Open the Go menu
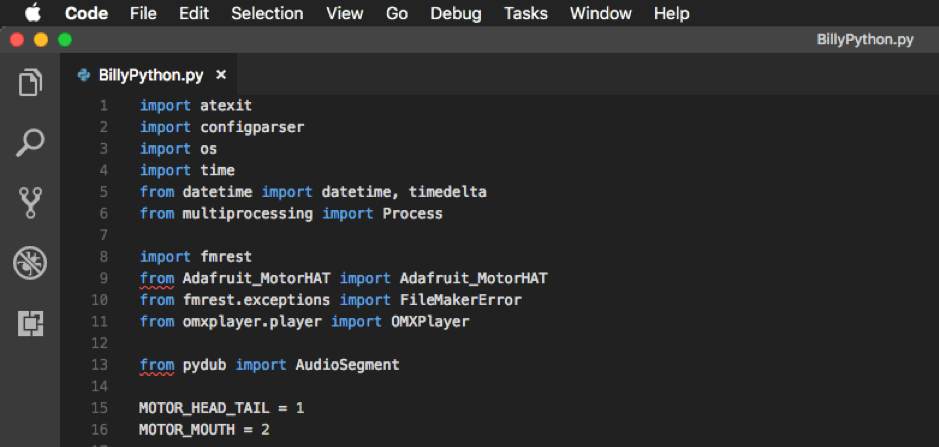 397,13
